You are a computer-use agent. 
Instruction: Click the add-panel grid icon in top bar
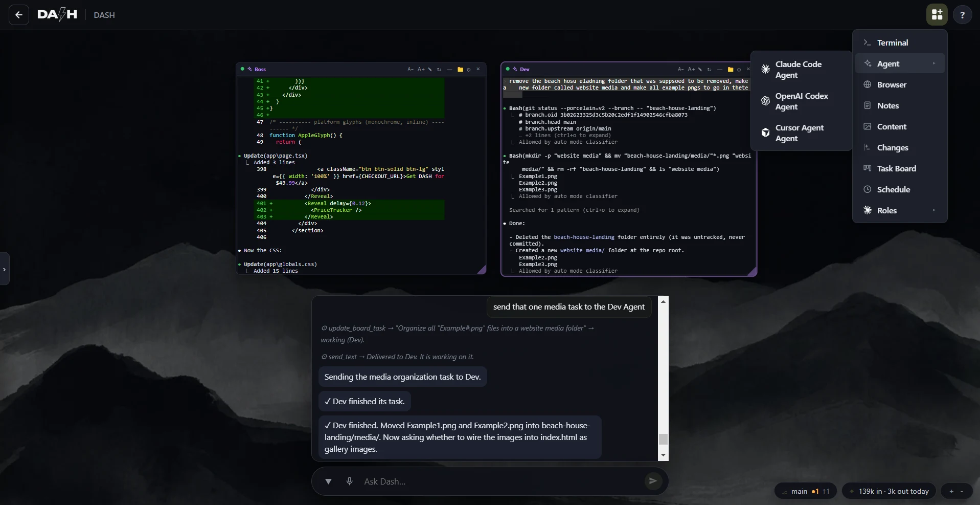pos(937,15)
